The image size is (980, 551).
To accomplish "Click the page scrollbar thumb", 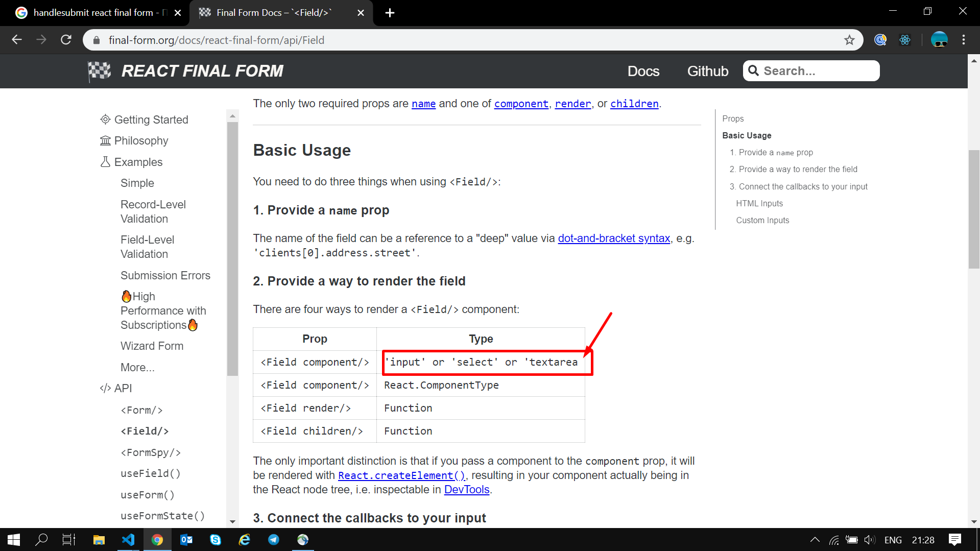I will click(973, 209).
